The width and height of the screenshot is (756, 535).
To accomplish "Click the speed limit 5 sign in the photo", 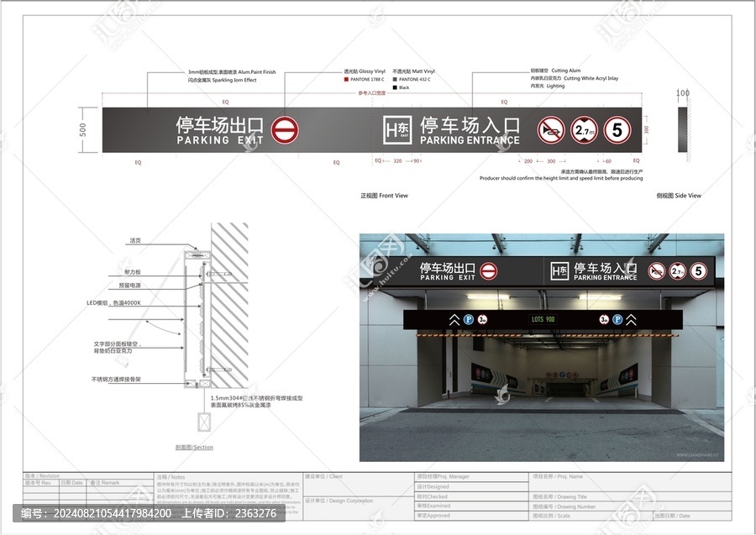I will [x=699, y=271].
